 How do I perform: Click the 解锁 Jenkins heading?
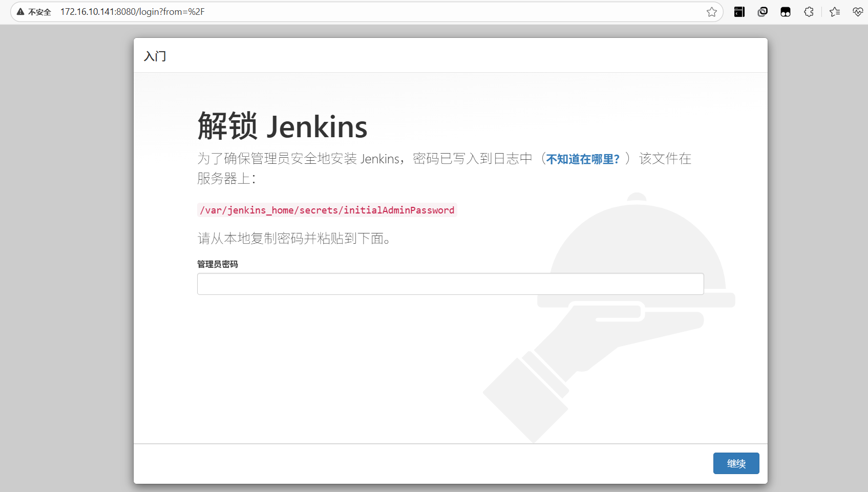tap(283, 126)
